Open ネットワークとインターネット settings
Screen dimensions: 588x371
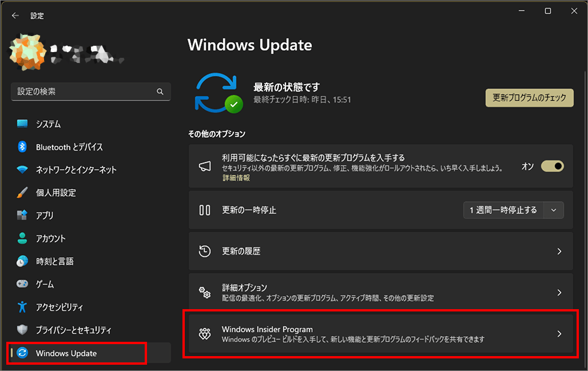[91, 169]
